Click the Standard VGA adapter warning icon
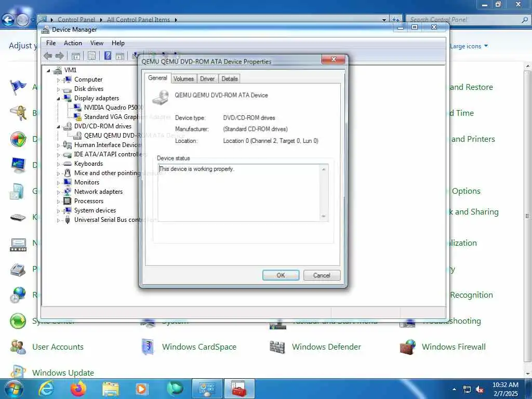Viewport: 532px width, 399px height. click(78, 117)
